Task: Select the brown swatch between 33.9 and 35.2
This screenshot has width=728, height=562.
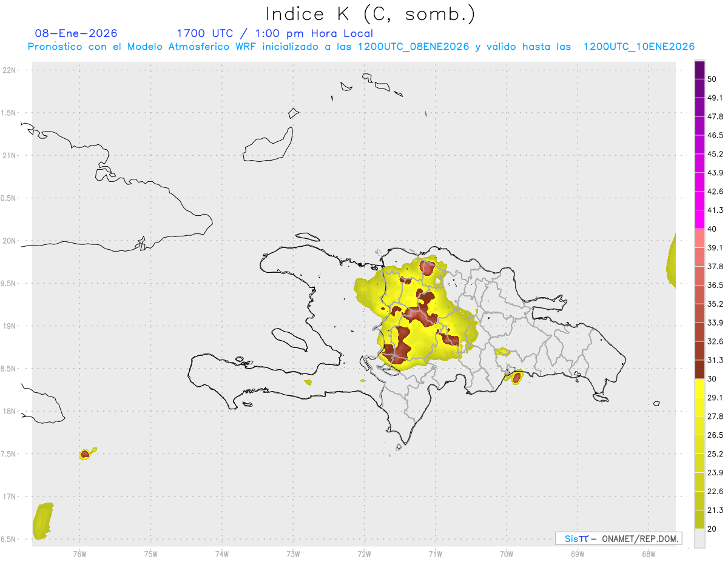Action: pos(699,313)
